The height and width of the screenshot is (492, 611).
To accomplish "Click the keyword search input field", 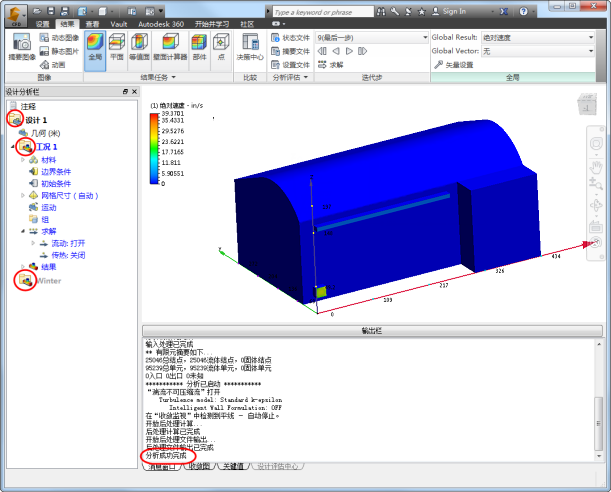I will click(323, 12).
